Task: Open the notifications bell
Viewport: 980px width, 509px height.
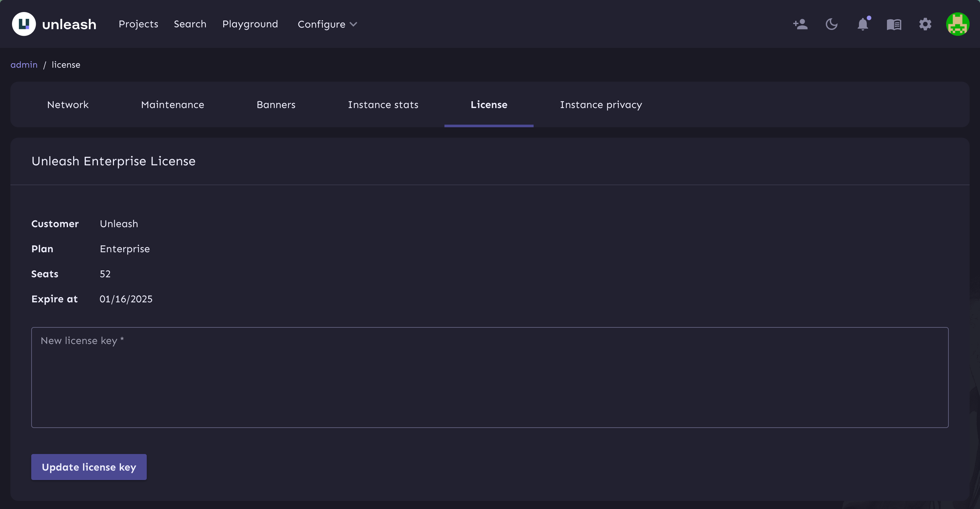Action: pyautogui.click(x=863, y=24)
